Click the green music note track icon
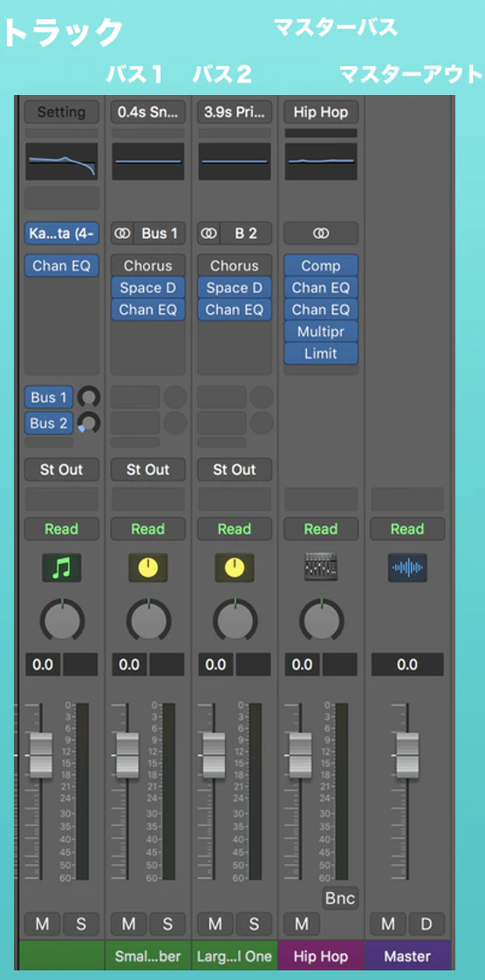This screenshot has width=485, height=980. click(61, 568)
